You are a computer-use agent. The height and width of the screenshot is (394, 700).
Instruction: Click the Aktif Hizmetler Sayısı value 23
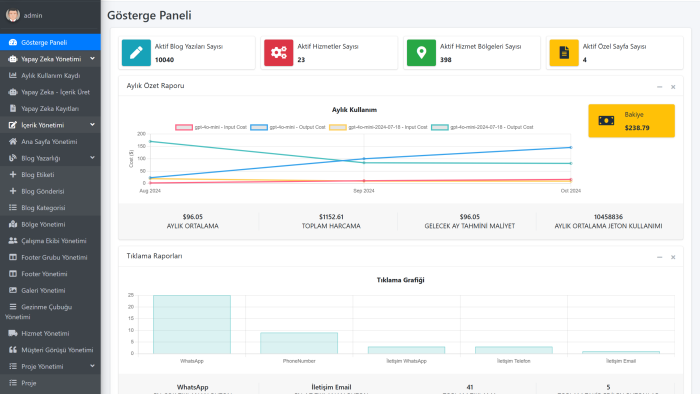point(301,60)
